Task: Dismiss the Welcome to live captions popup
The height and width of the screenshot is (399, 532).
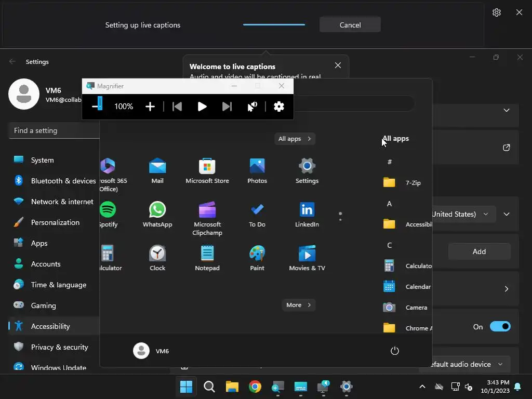Action: (338, 65)
